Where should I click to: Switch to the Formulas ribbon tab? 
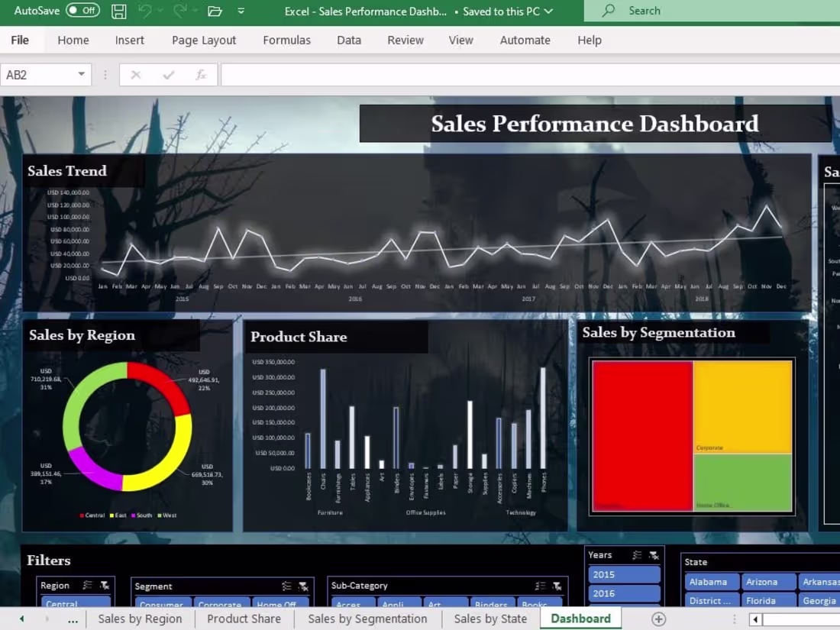point(286,40)
